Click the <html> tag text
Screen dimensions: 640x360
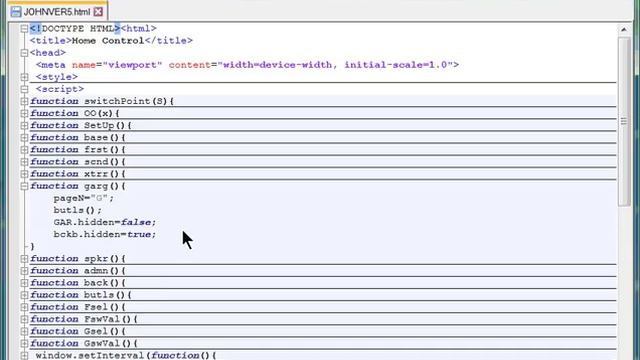point(138,29)
